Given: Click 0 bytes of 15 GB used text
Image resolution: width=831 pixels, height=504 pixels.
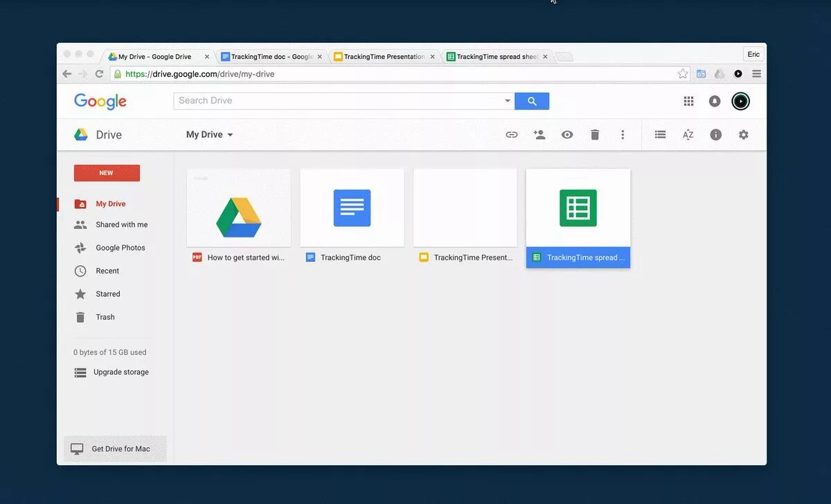Looking at the screenshot, I should tap(110, 352).
